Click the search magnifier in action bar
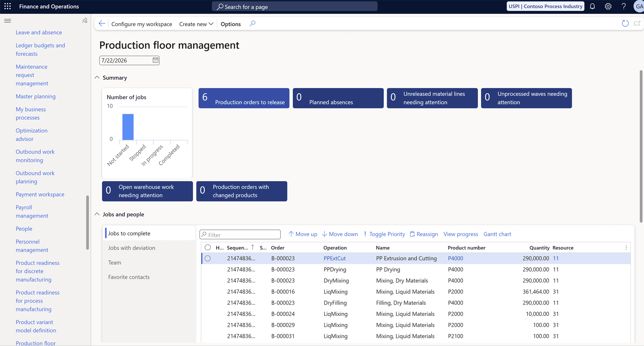The height and width of the screenshot is (346, 644). [253, 23]
